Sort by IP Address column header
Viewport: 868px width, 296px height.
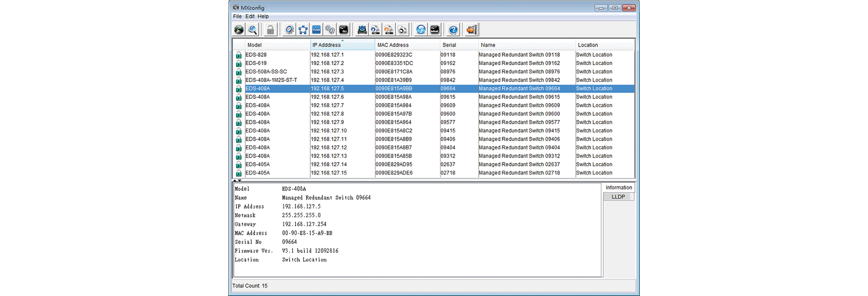click(x=343, y=45)
